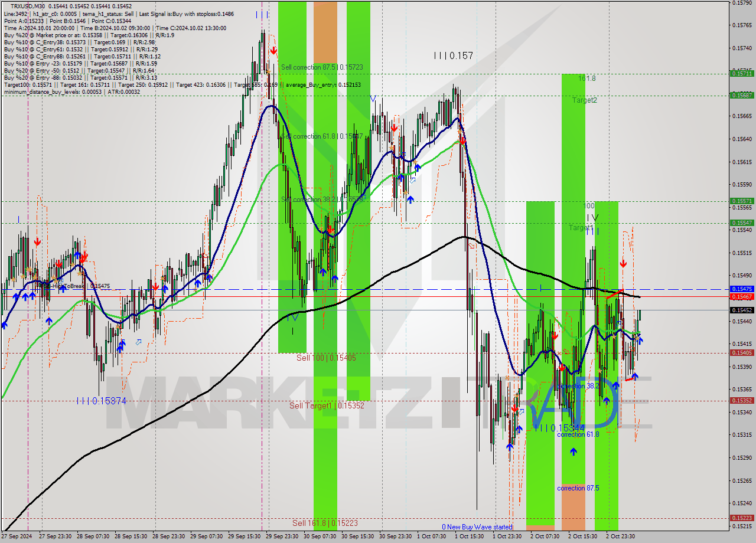Screen dimensions: 756x543
Task: Click the current price 0.15452 tag
Action: [742, 310]
